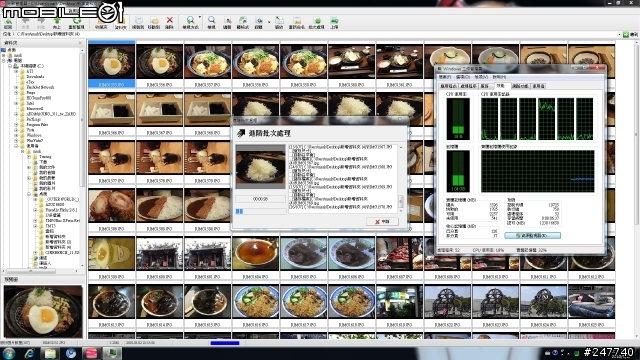640x360 pixels.
Task: Open dropdown arrow beside auto slideshow icon
Action: coord(269,22)
